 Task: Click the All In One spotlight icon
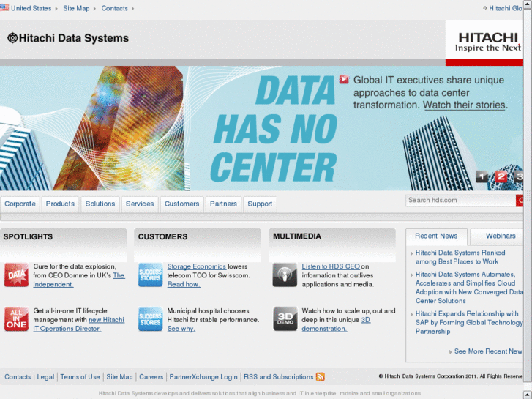(16, 319)
